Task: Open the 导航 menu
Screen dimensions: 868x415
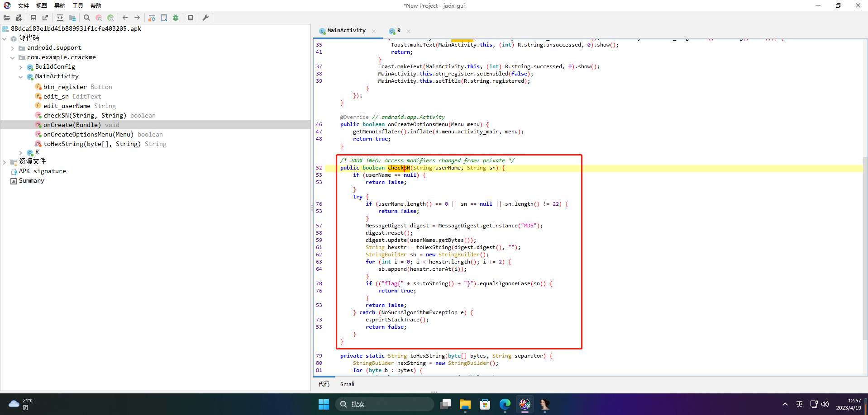Action: (x=60, y=5)
